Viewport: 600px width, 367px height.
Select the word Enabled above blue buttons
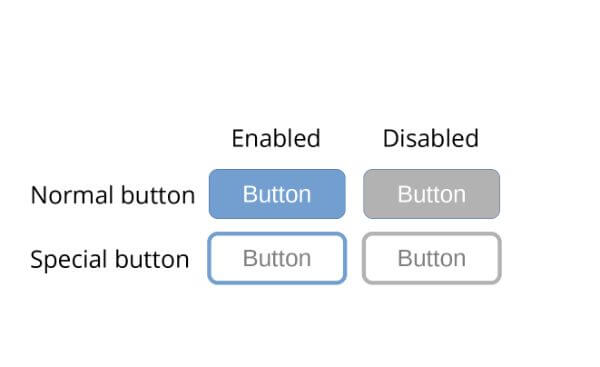[x=276, y=138]
